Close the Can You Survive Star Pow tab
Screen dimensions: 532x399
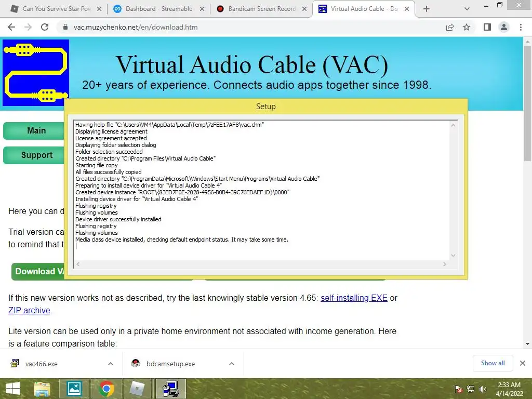pyautogui.click(x=99, y=9)
